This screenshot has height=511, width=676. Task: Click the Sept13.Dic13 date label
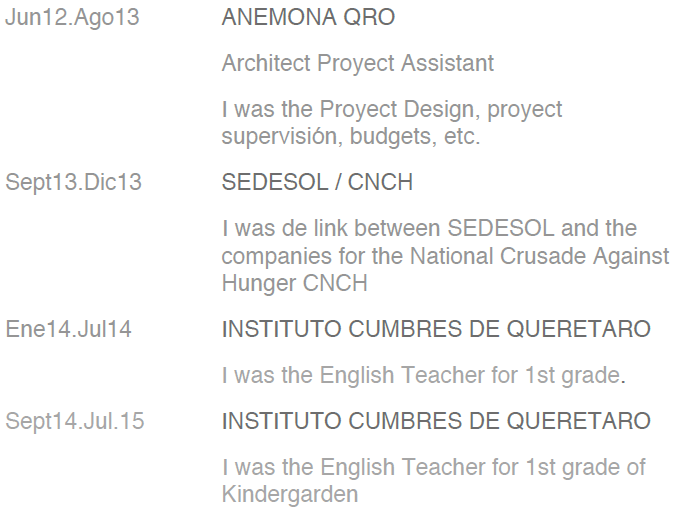[x=74, y=183]
